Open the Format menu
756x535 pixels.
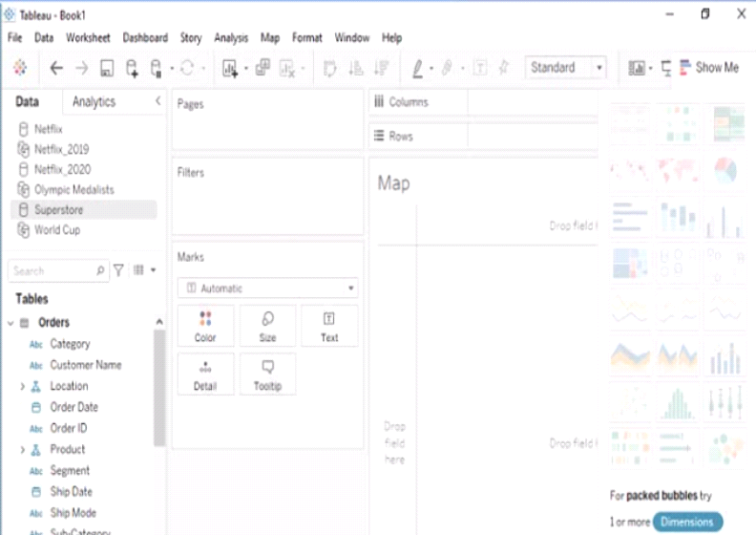pos(307,37)
